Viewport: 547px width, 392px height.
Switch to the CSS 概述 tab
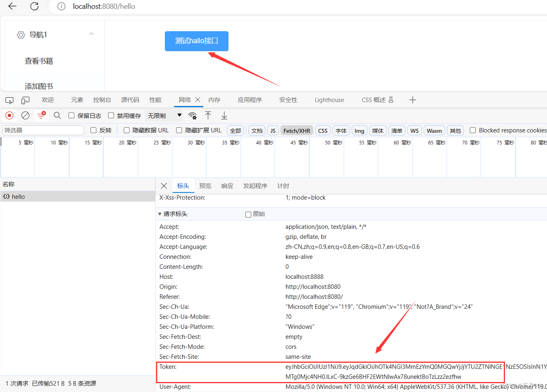tap(377, 100)
